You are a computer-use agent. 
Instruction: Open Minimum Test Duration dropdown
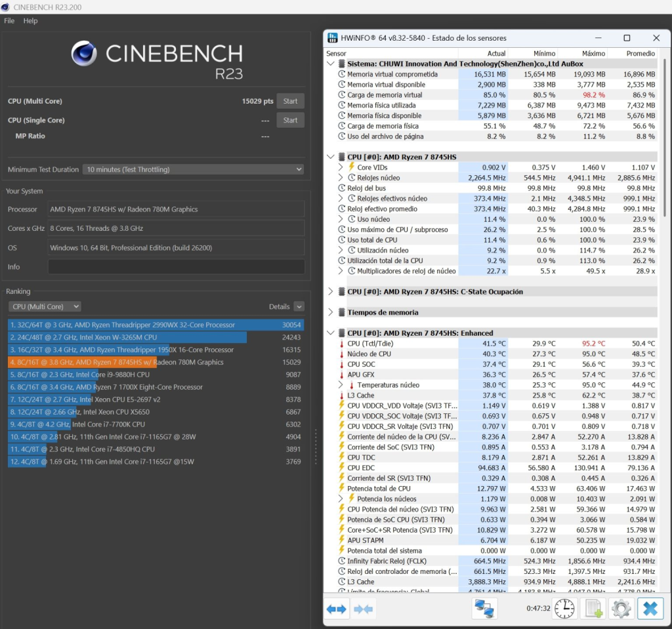[x=193, y=169]
